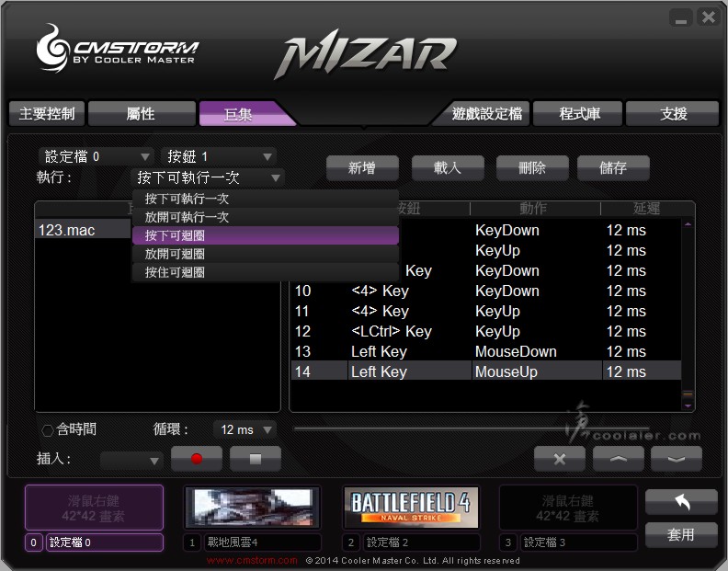Screen dimensions: 728x571
Task: Select profile 3 thumbnail 滑鼠右鍵
Action: tap(567, 508)
